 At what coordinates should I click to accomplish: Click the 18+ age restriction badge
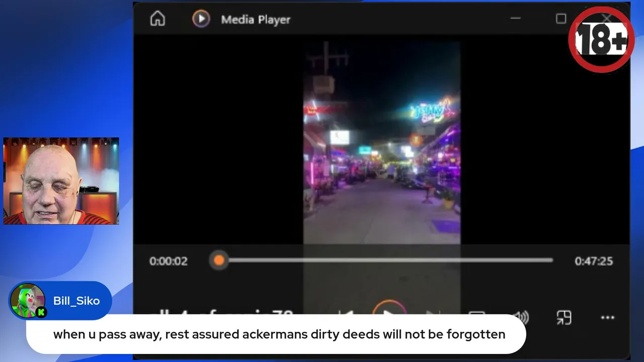point(601,40)
